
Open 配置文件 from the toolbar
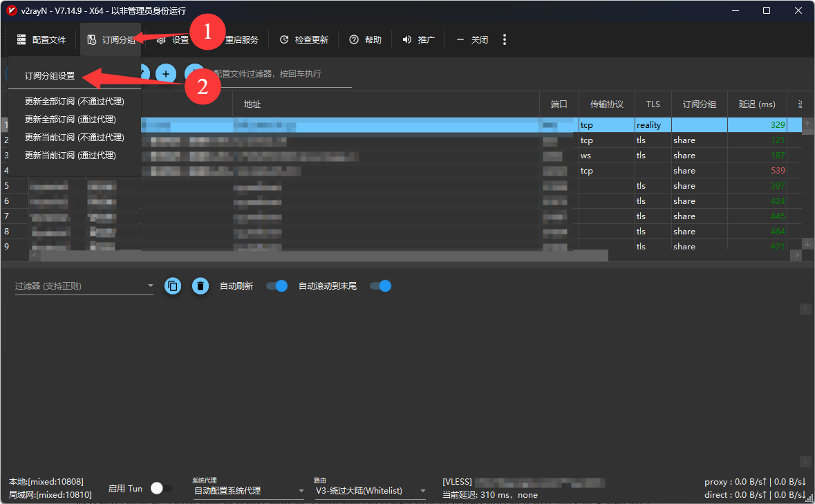41,40
